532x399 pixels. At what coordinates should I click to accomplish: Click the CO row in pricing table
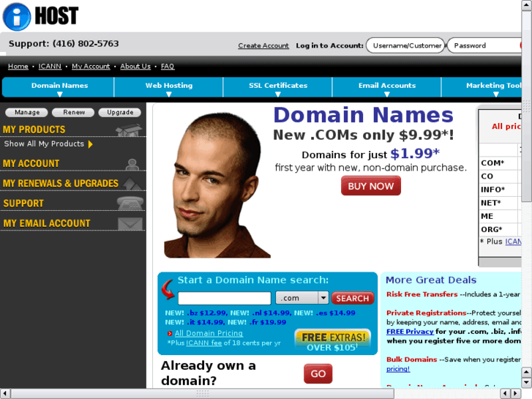click(500, 176)
